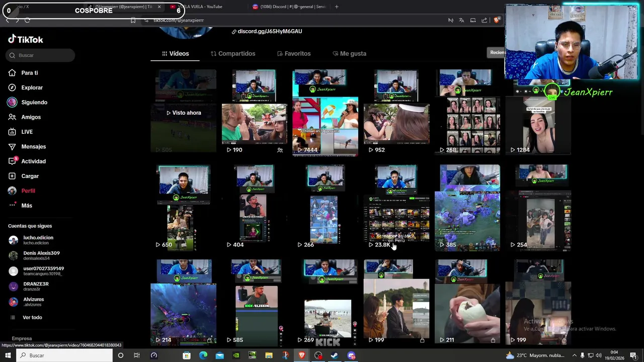Open the Para ti feed
The height and width of the screenshot is (362, 644).
coord(23,73)
